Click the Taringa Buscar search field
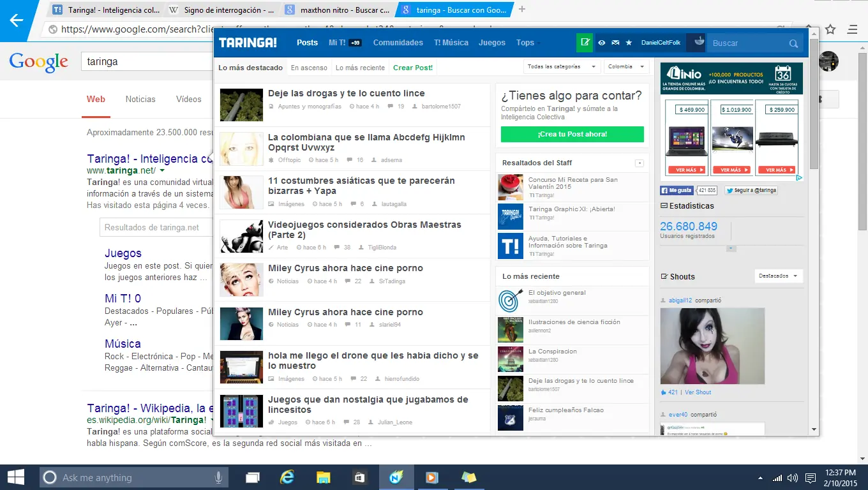 tap(747, 43)
